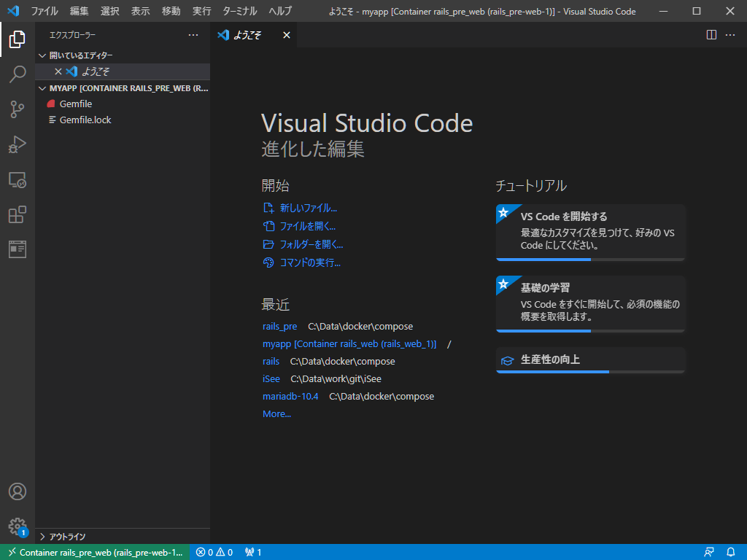The width and height of the screenshot is (747, 560).
Task: Click the フォルダーを開く... link
Action: tap(303, 244)
